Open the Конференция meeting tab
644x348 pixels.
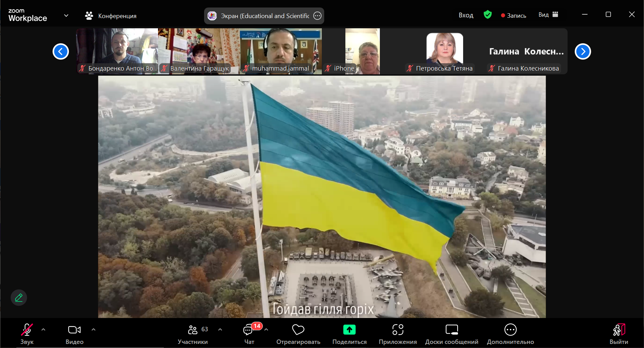111,16
